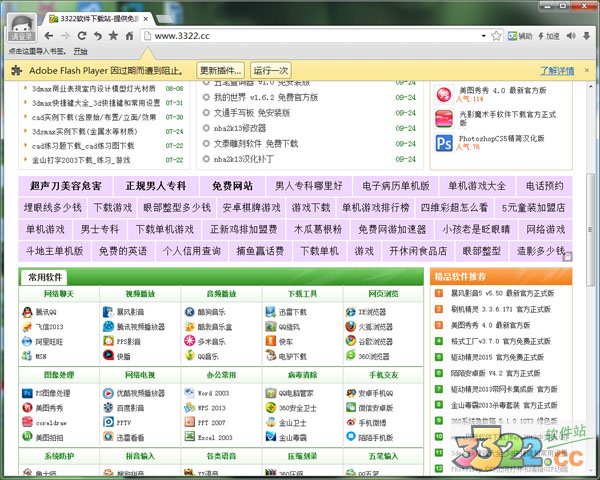Click 3dmax快捷键大全 article
Screen dimensions: 600x480
coord(96,103)
